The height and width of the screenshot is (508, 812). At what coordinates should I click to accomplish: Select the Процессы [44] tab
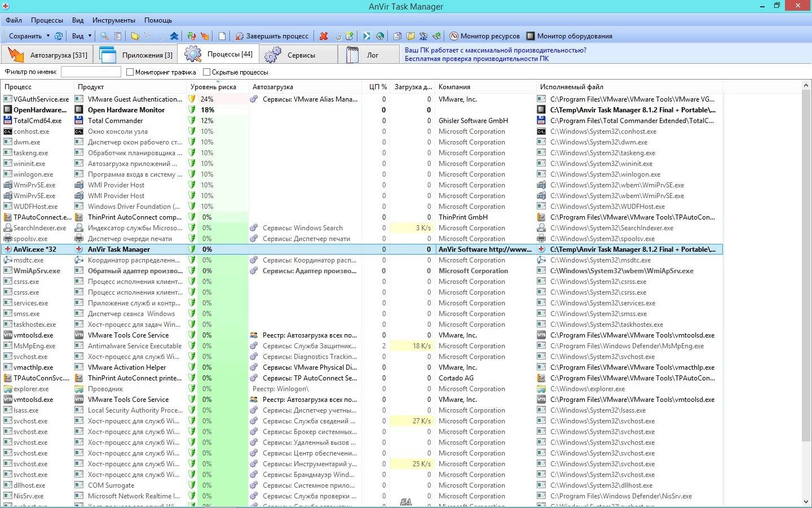(x=218, y=54)
